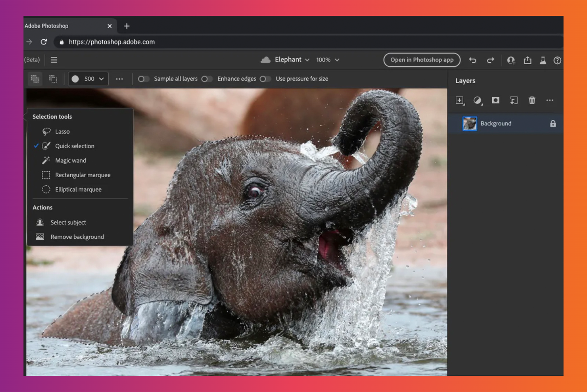Add a layer mask from the Layers panel

tap(495, 100)
